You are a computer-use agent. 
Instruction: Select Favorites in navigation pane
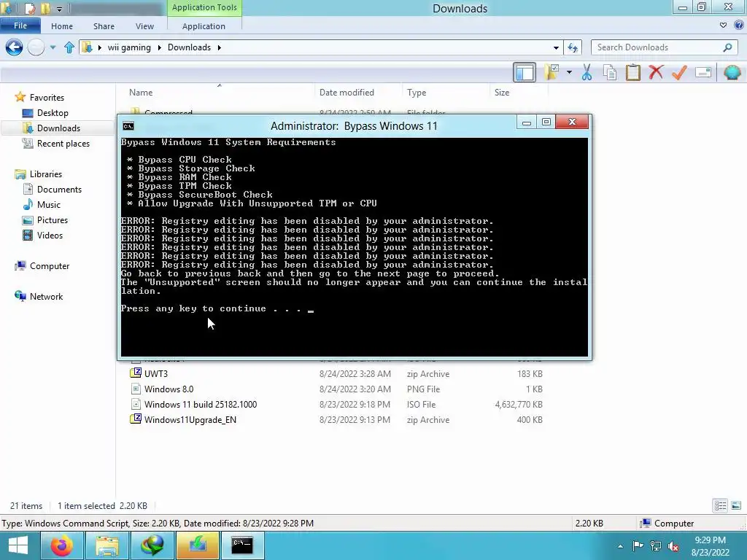[x=47, y=97]
